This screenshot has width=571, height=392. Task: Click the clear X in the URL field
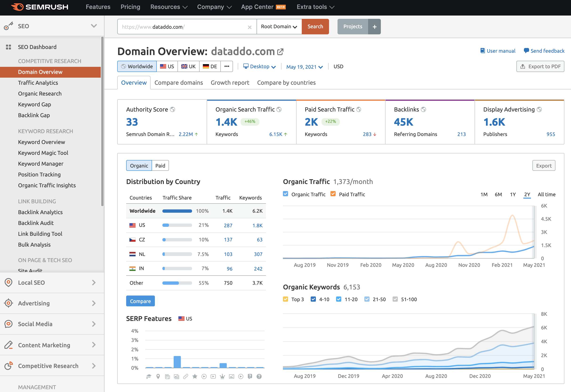[x=249, y=27]
